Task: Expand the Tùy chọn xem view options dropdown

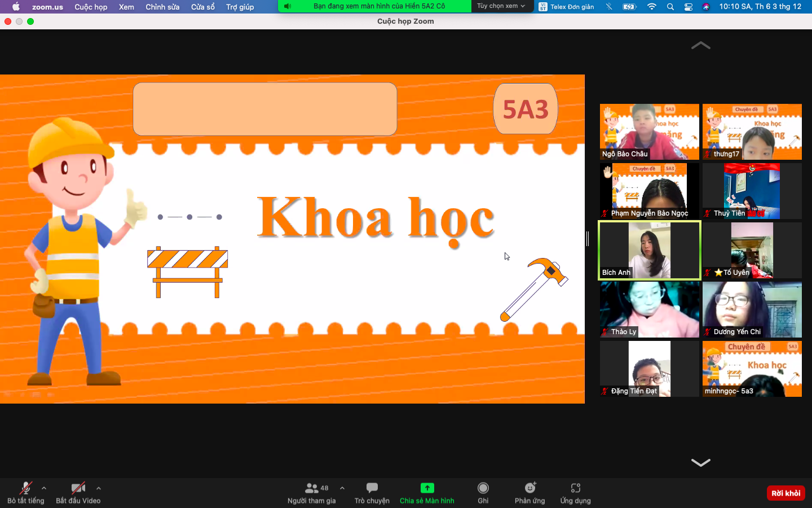Action: click(501, 6)
